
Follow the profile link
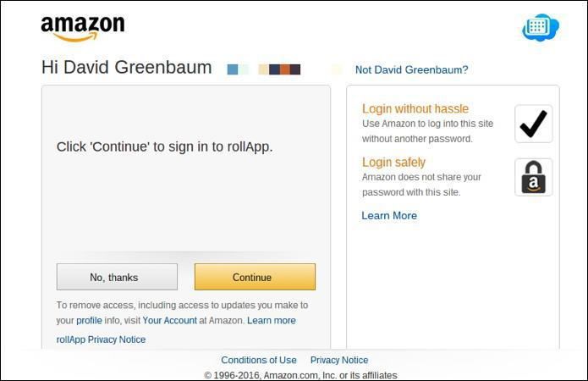(89, 321)
